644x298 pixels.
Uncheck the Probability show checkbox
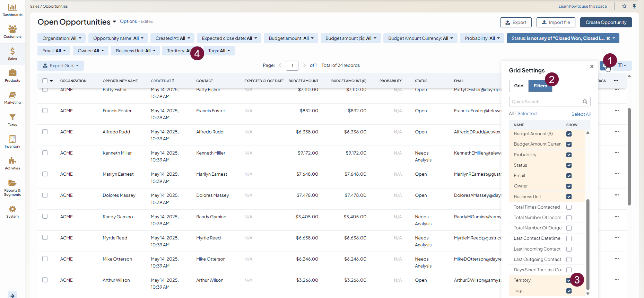[569, 155]
